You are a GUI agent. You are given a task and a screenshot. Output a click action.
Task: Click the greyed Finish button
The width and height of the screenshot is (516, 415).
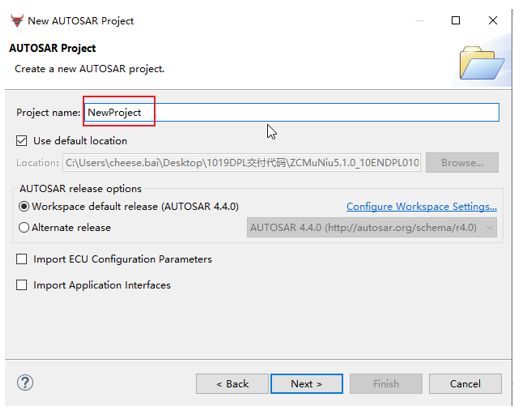(386, 384)
